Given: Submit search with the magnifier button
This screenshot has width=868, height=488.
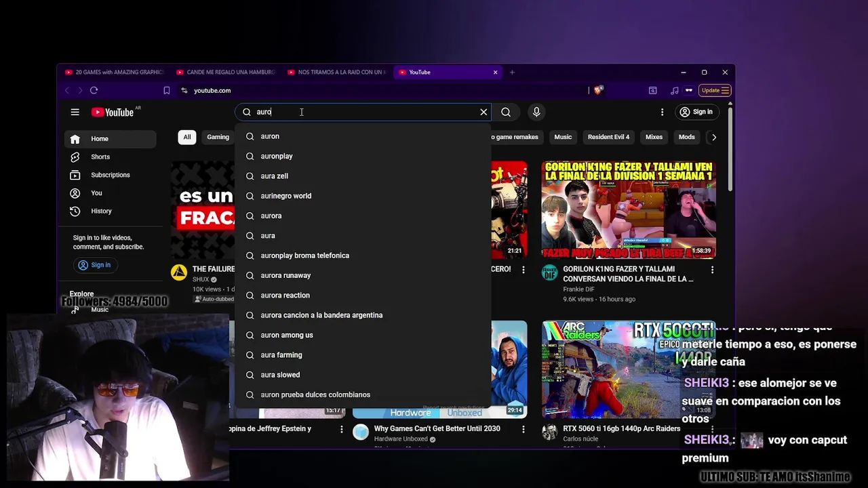Looking at the screenshot, I should [x=506, y=112].
